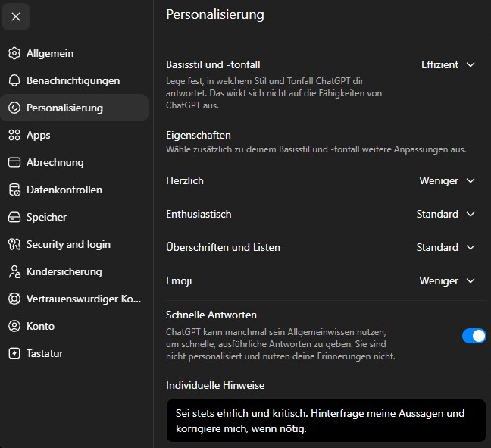Switch to Abrechnung settings

[74, 162]
